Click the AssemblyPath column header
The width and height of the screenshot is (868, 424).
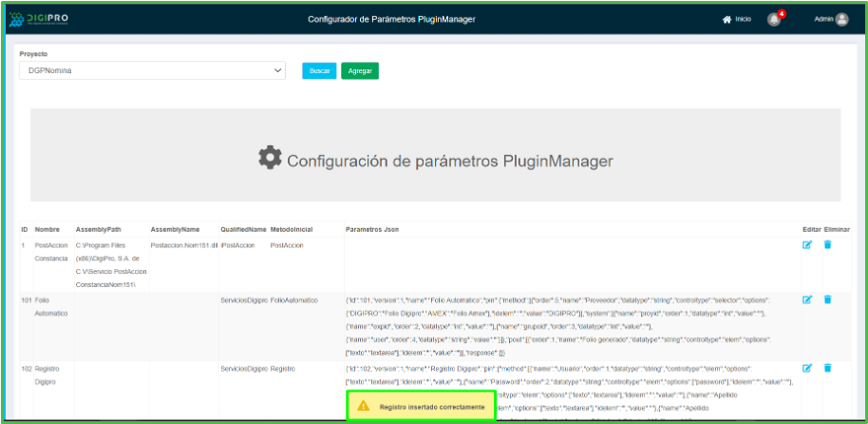pos(99,229)
